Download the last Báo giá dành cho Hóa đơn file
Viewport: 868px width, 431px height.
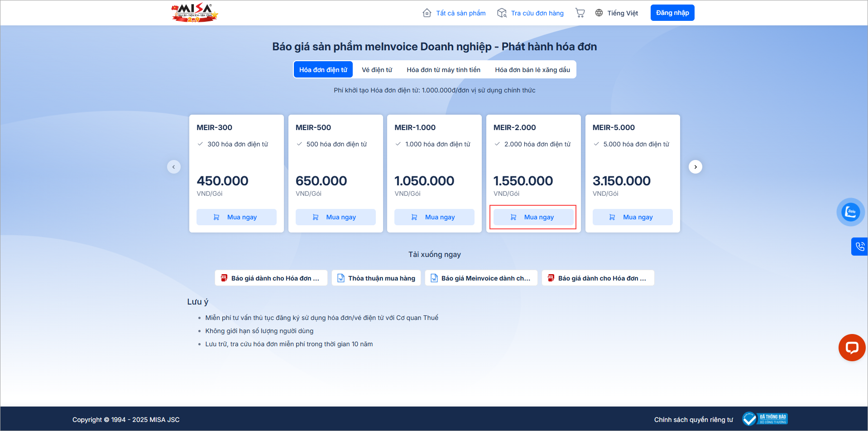pyautogui.click(x=598, y=278)
